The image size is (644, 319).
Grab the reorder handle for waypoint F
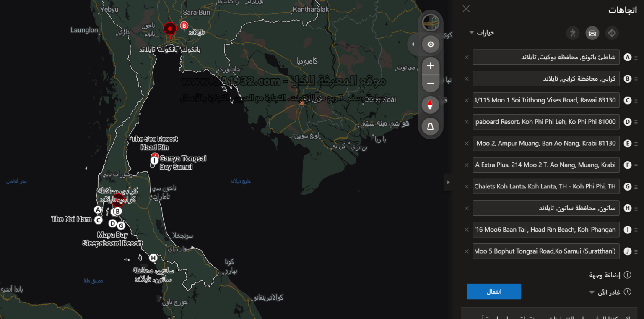coord(636,165)
